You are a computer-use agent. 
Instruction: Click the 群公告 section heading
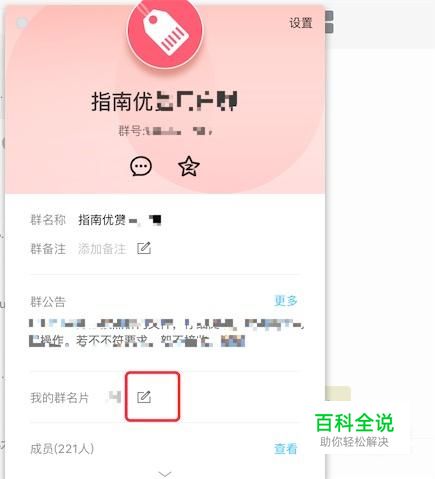pyautogui.click(x=48, y=302)
